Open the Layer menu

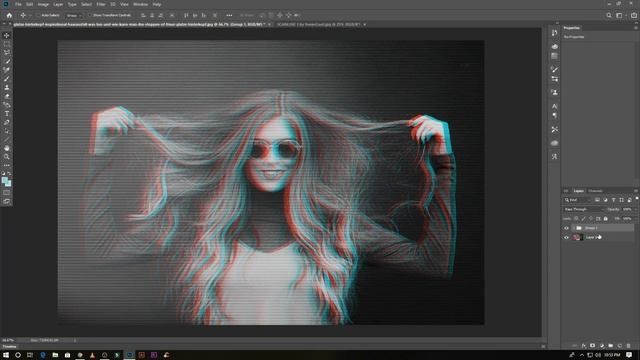(58, 4)
